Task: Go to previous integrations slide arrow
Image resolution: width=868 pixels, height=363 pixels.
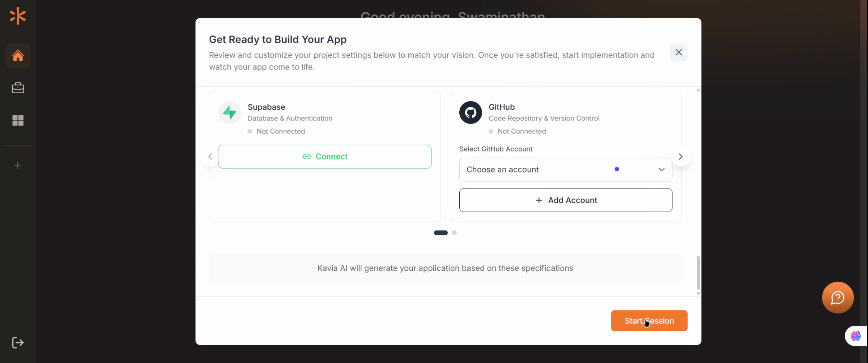Action: (210, 157)
